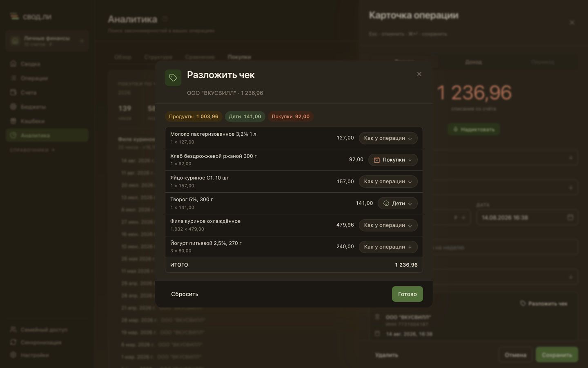Click the Сводка icon in the sidebar
This screenshot has width=588, height=368.
coord(13,64)
